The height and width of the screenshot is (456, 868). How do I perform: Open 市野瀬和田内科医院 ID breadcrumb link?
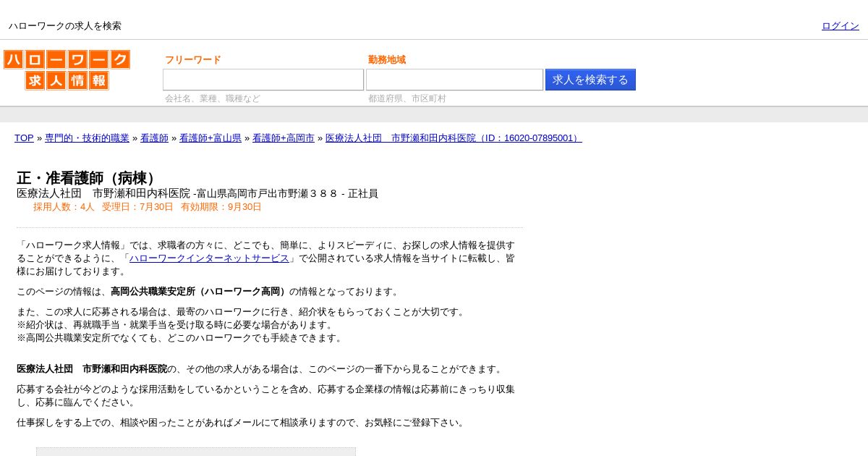[x=454, y=138]
